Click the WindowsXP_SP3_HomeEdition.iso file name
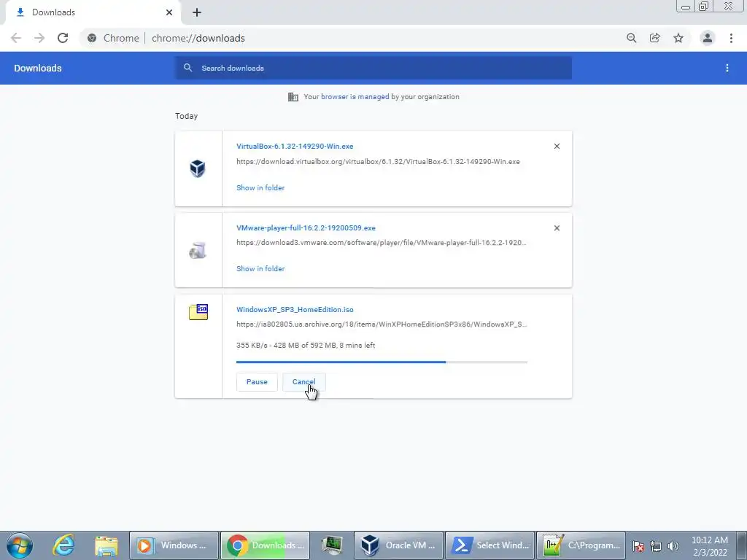The image size is (747, 560). (x=295, y=309)
